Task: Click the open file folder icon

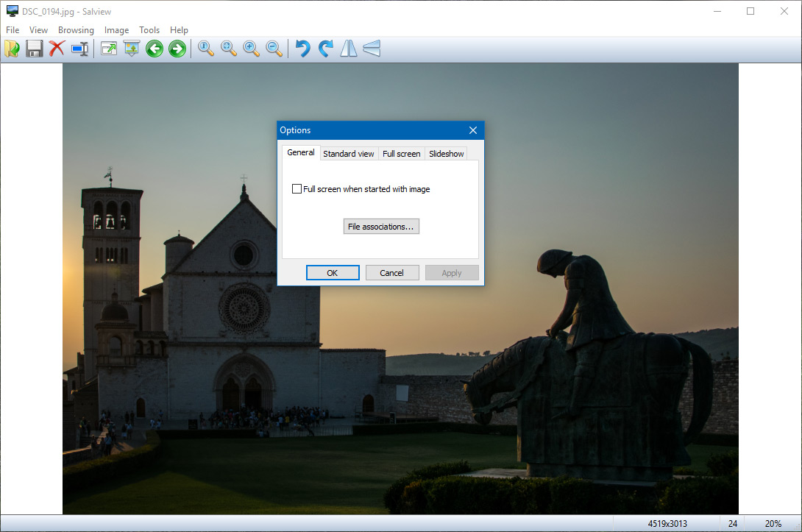Action: click(12, 49)
